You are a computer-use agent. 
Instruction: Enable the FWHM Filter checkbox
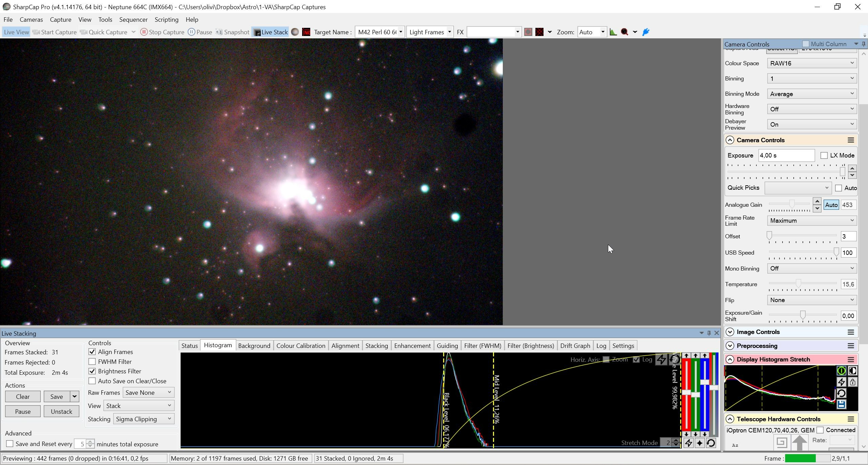92,361
